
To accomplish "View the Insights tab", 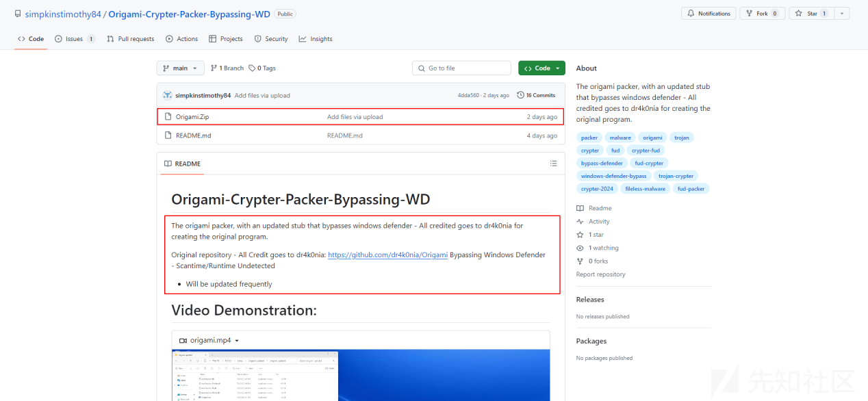I will [316, 39].
